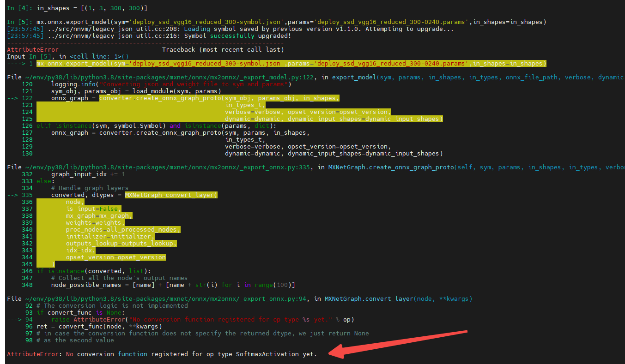Click line 123 highlighted 'in_types_t,' argument

(x=245, y=105)
